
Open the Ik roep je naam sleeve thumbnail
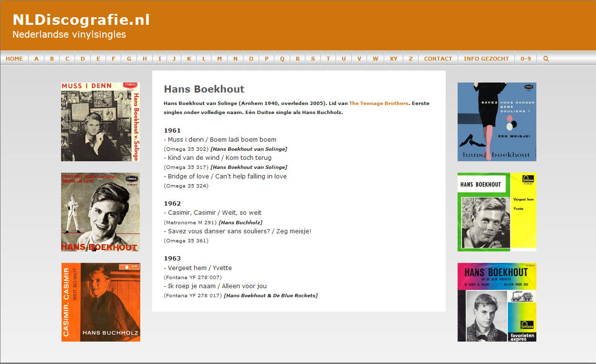[497, 302]
